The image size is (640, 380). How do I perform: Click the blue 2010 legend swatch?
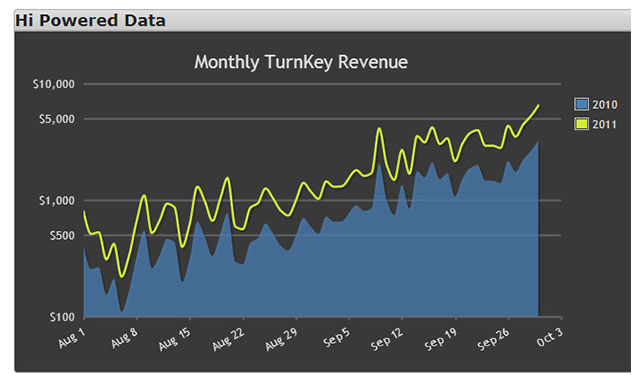pos(581,104)
